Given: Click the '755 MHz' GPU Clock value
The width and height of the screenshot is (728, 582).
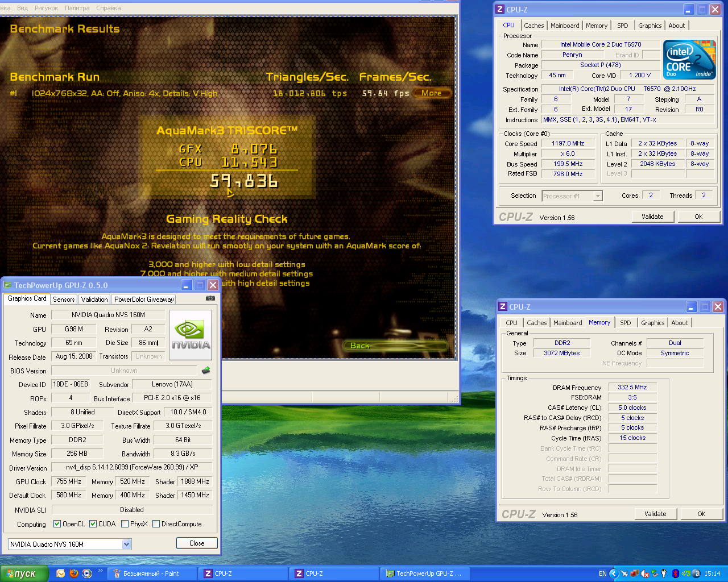Looking at the screenshot, I should click(x=69, y=481).
